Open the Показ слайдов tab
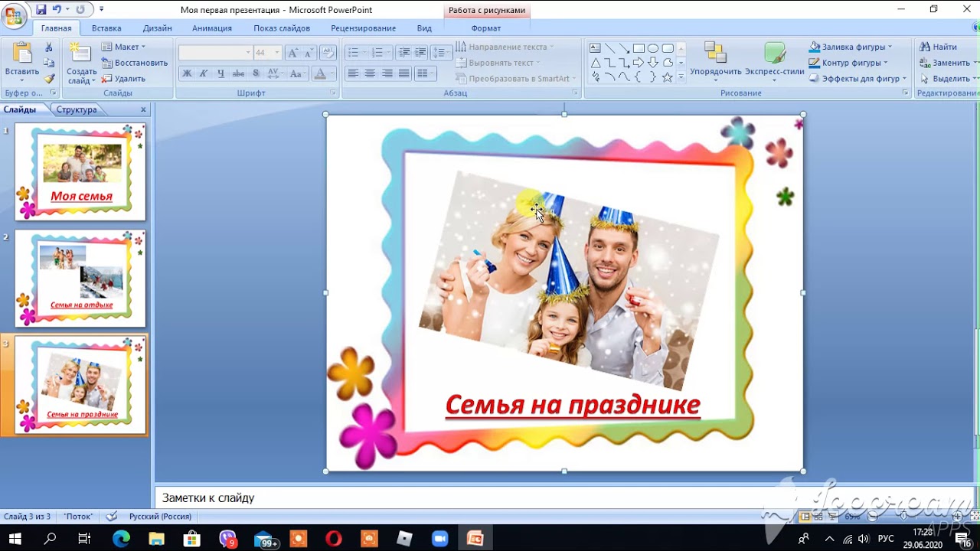This screenshot has height=551, width=980. (x=282, y=28)
